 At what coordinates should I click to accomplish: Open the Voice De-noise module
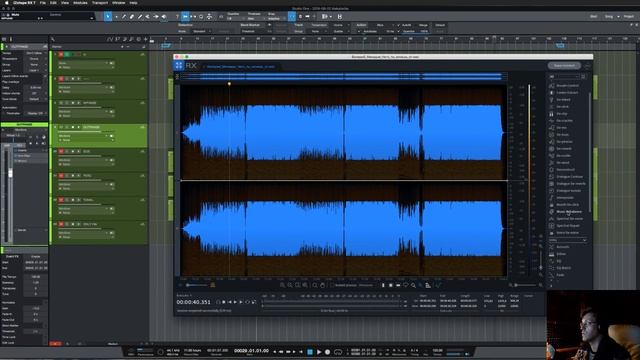coord(567,233)
